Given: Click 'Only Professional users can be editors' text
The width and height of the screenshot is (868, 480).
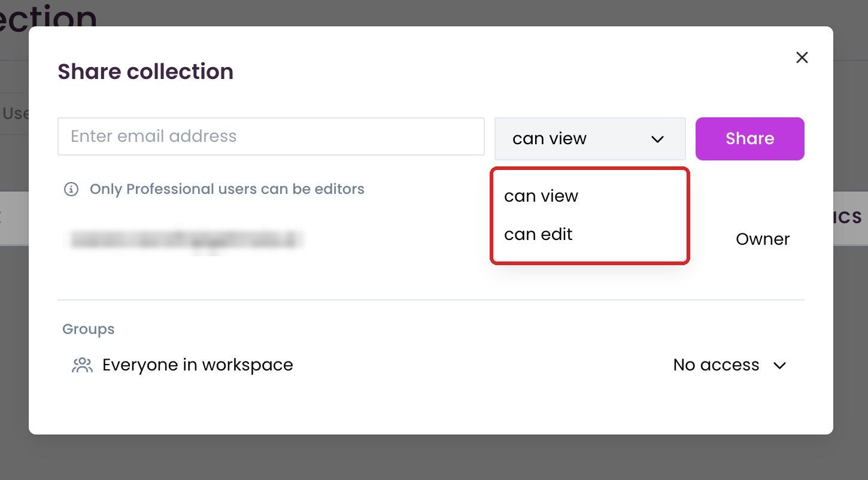Looking at the screenshot, I should tap(227, 189).
